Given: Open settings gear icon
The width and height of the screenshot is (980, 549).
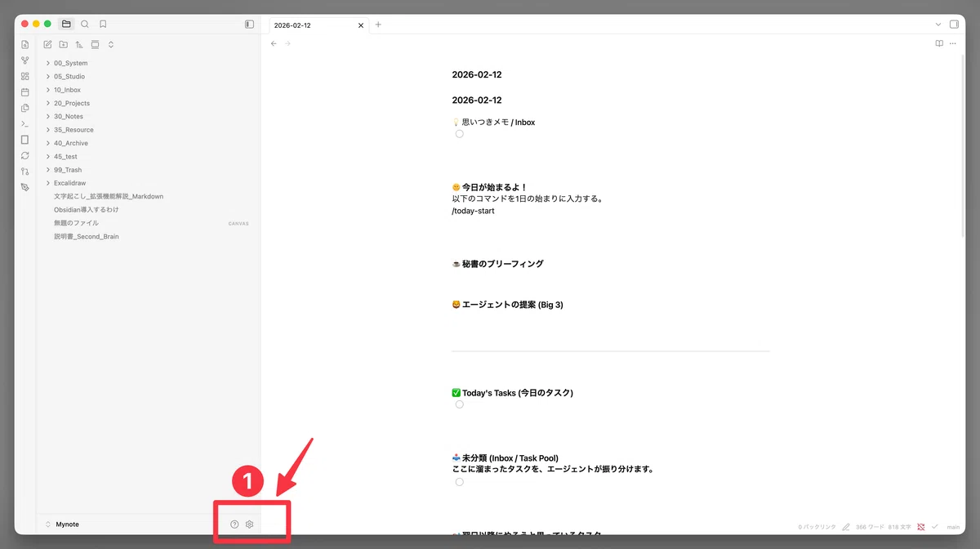Looking at the screenshot, I should (250, 524).
